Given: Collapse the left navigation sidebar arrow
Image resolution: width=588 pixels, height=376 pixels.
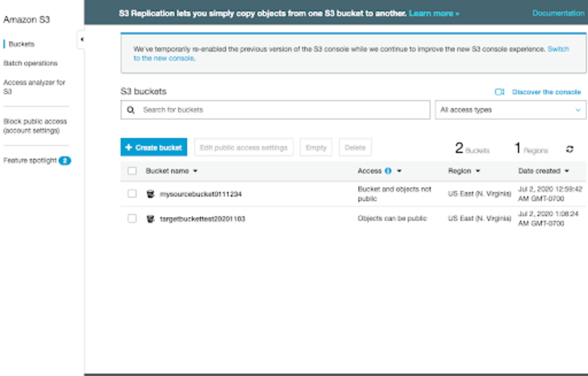Looking at the screenshot, I should pyautogui.click(x=82, y=39).
